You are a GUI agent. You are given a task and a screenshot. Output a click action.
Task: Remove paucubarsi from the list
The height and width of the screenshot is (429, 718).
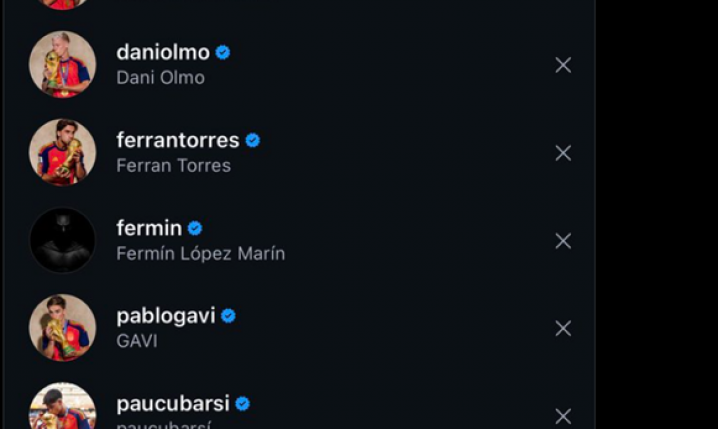tap(563, 416)
